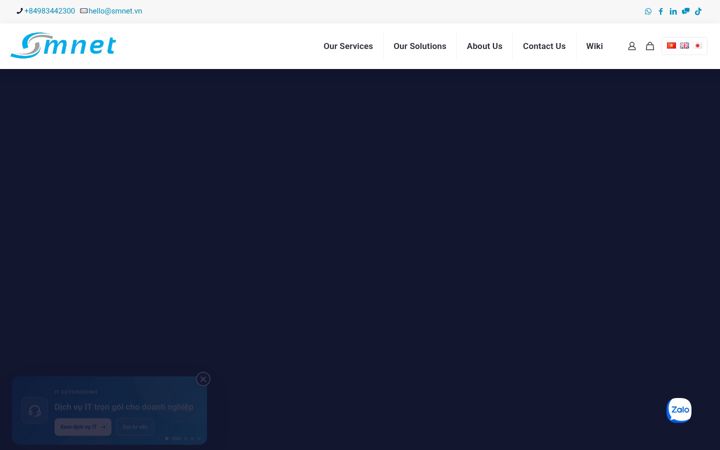Open the user account icon
This screenshot has width=720, height=450.
pos(632,46)
